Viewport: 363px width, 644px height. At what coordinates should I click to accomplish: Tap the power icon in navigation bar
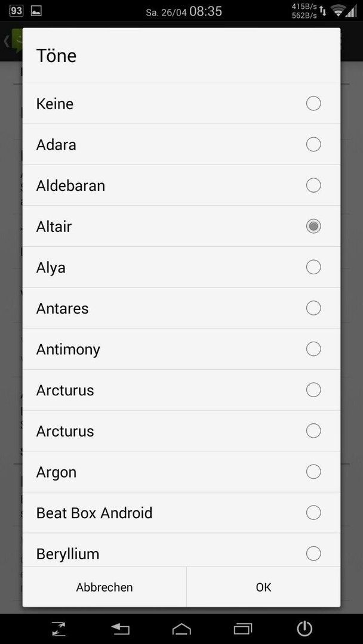click(304, 628)
